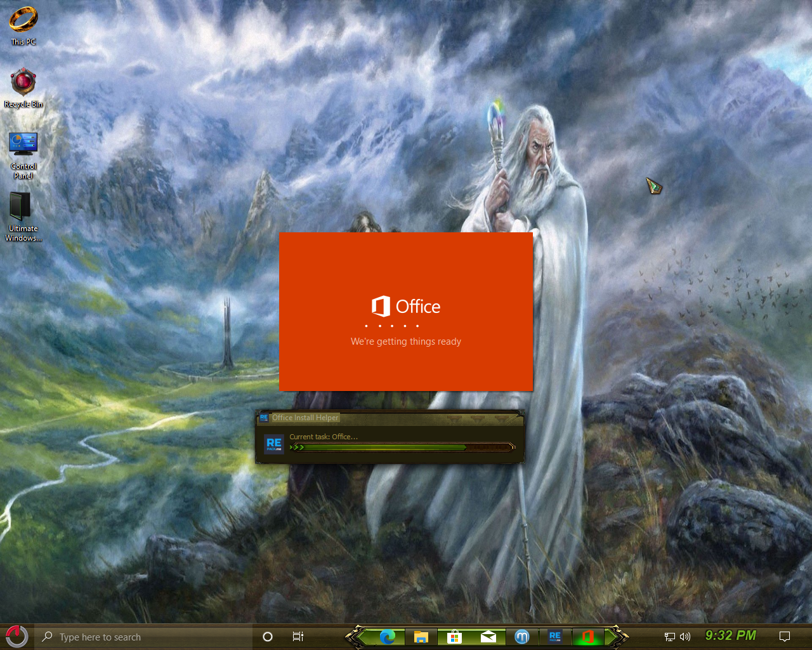The image size is (812, 650).
Task: Open File Explorer from the taskbar
Action: (x=421, y=637)
